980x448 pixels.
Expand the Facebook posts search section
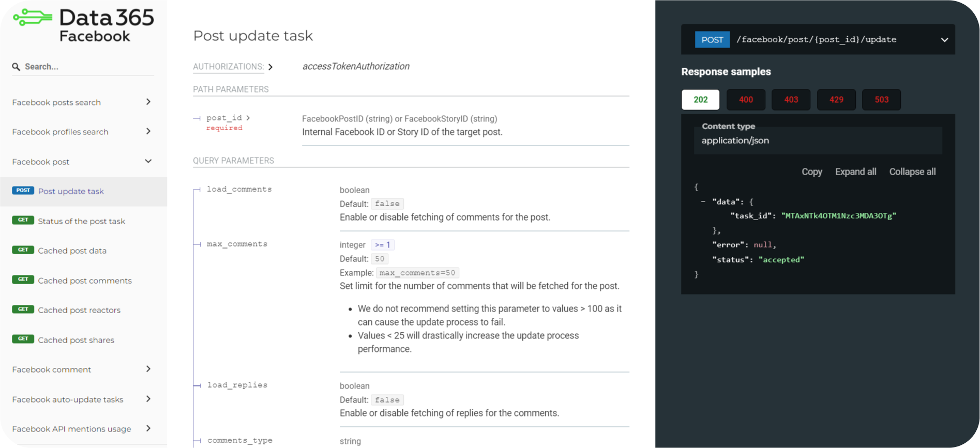[x=148, y=102]
